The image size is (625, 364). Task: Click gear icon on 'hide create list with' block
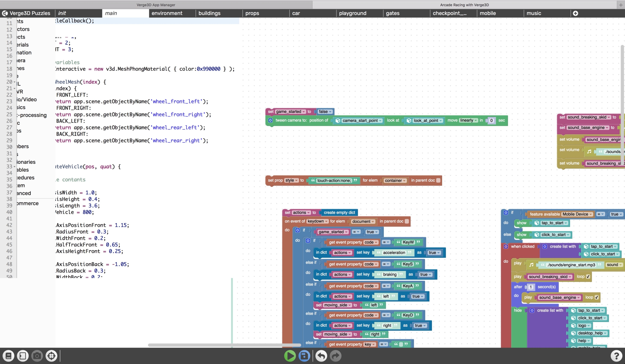(532, 311)
